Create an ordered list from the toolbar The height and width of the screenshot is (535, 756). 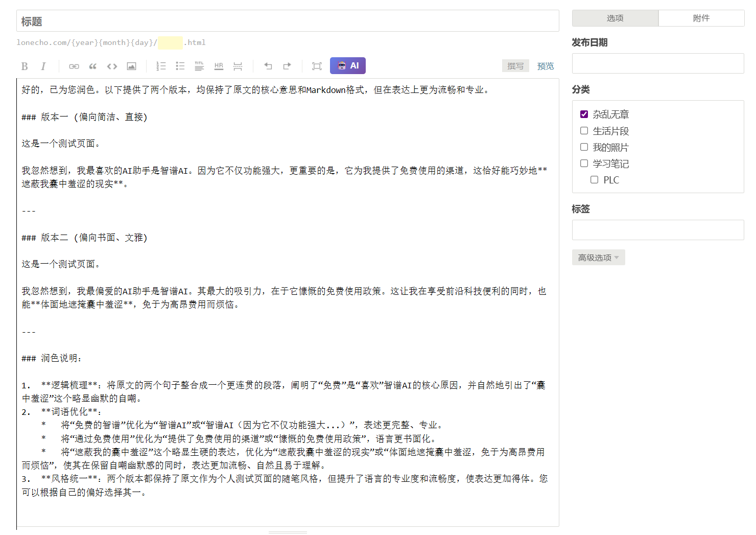point(161,66)
